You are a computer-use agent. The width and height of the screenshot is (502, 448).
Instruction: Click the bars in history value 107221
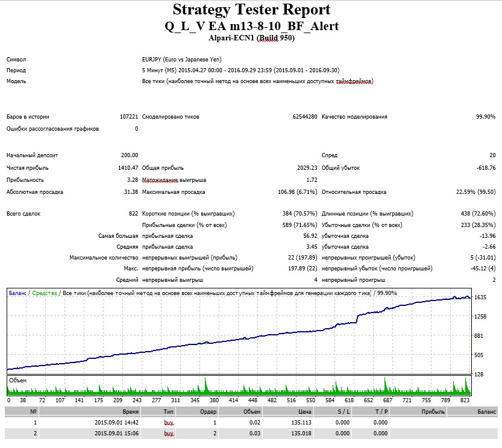(x=129, y=116)
